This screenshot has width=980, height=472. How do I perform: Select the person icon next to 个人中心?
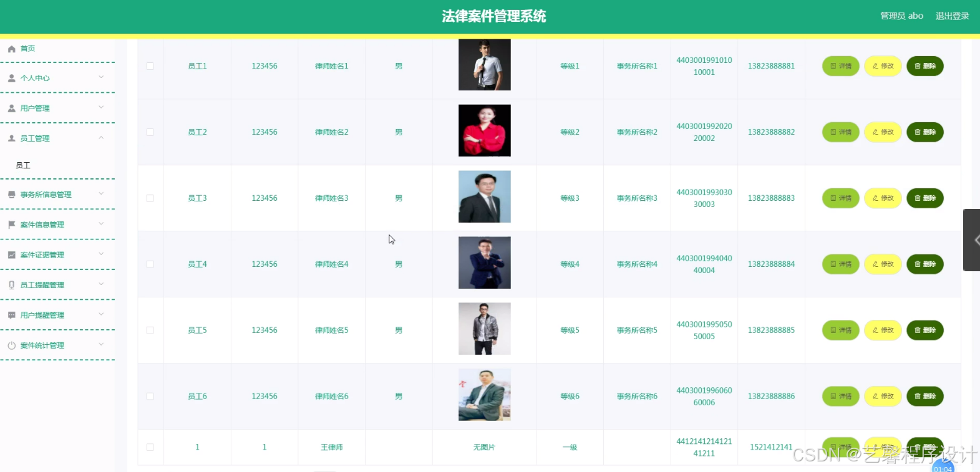pos(11,78)
